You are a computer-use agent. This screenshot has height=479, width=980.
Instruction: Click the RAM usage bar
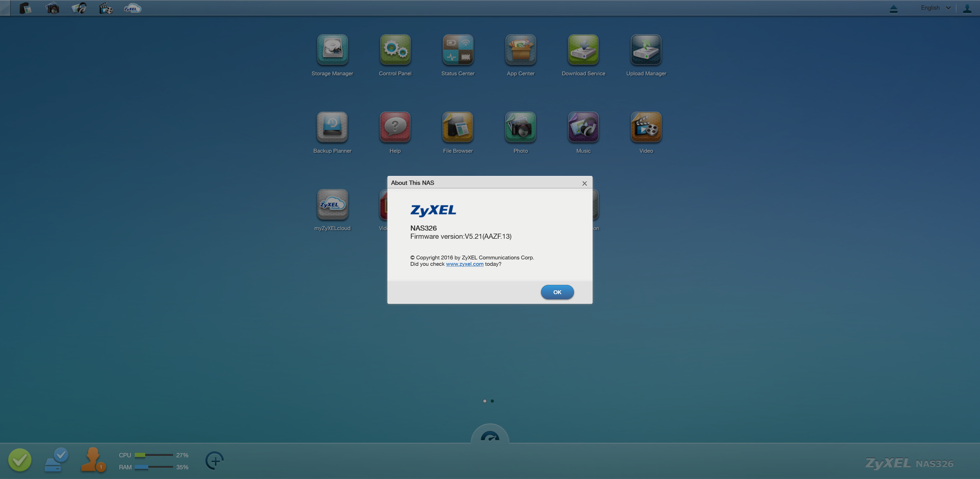tap(154, 467)
